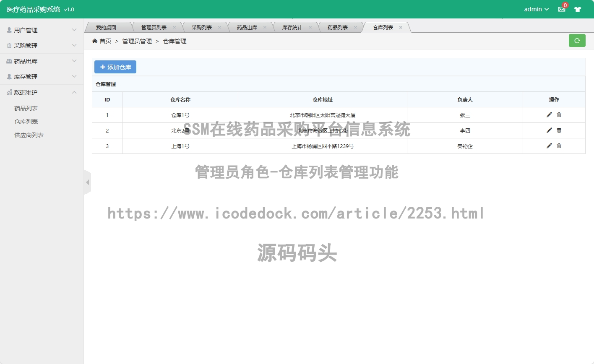
Task: Switch to the 库存统计 tab
Action: coord(292,27)
